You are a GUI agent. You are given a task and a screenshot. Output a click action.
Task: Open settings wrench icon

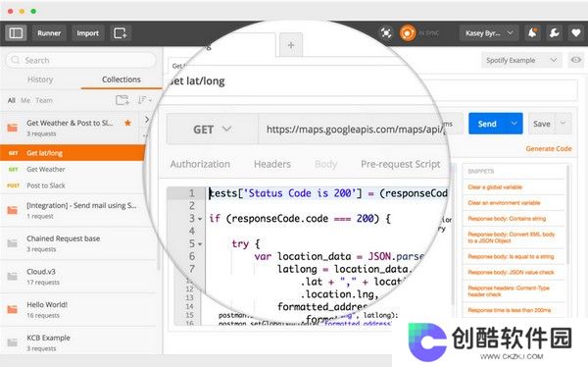tap(555, 33)
